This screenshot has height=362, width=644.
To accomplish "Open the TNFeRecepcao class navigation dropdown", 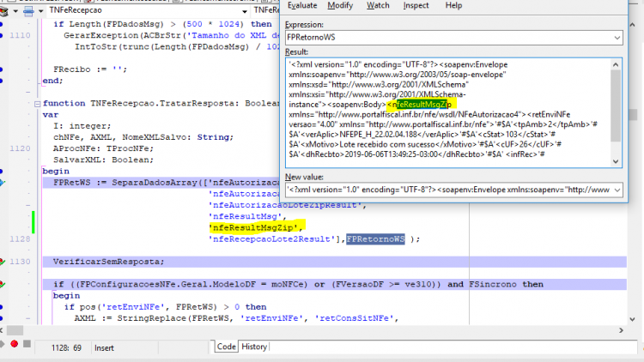I will [245, 10].
